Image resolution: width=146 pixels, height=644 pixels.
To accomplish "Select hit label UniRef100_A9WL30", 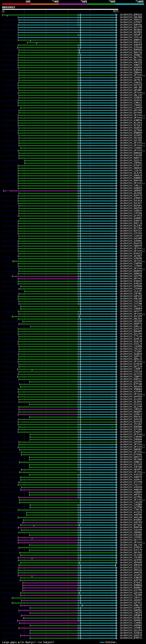I will [131, 605].
